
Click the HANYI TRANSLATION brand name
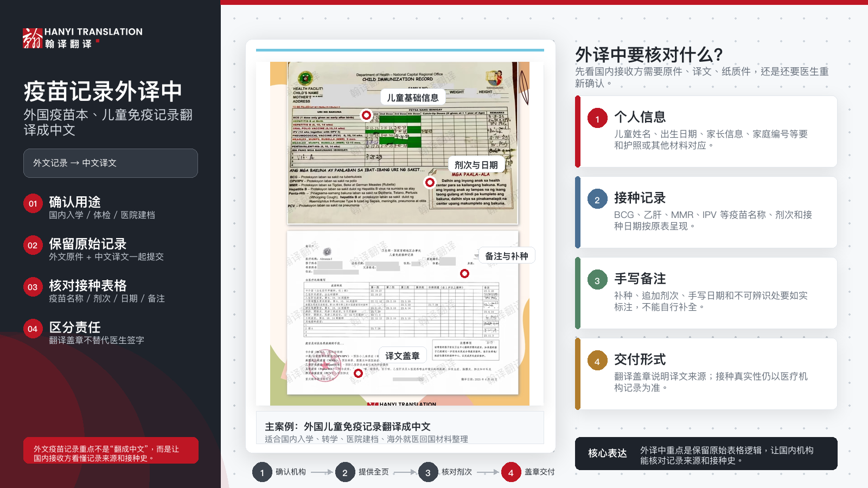click(93, 32)
